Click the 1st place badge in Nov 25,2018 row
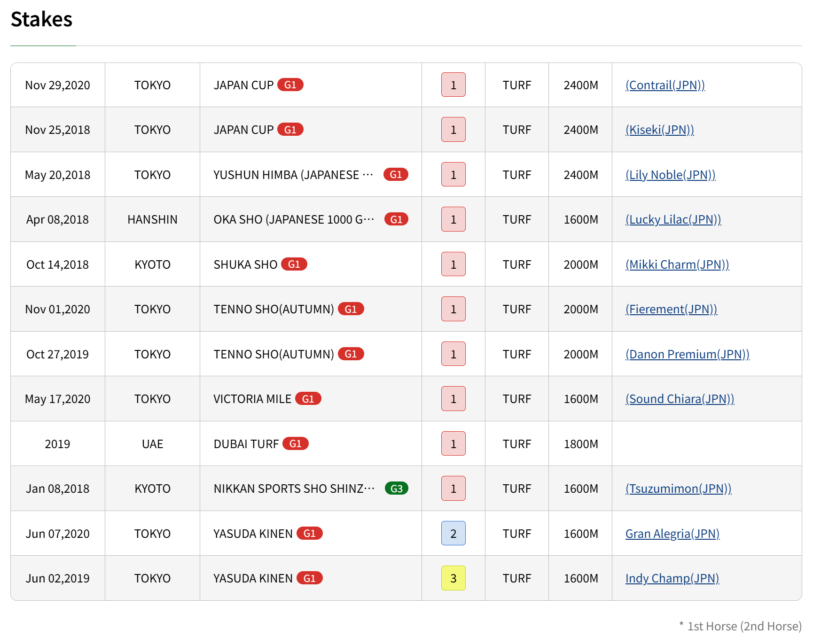813x644 pixels. coord(453,129)
